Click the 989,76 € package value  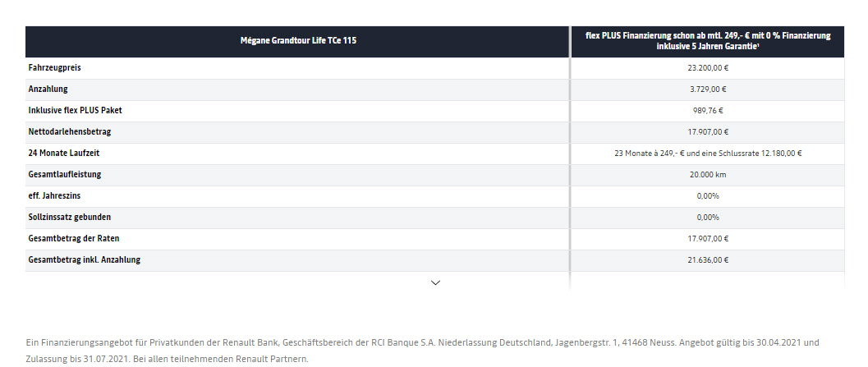pos(708,110)
